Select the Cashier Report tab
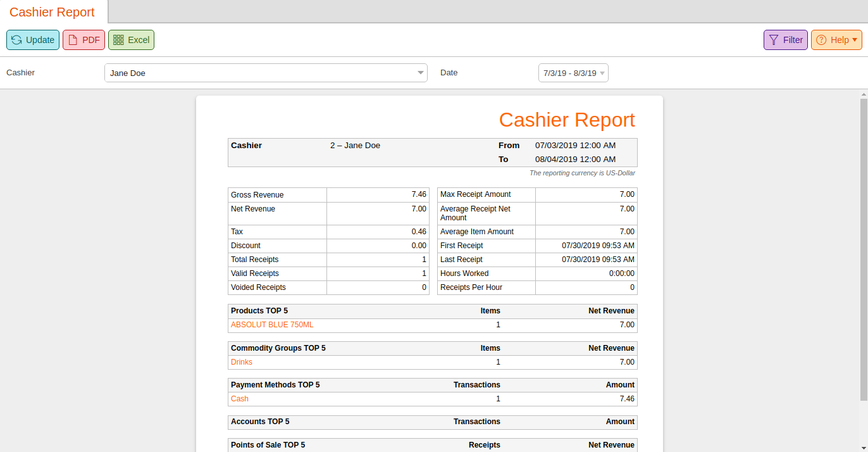 tap(52, 12)
